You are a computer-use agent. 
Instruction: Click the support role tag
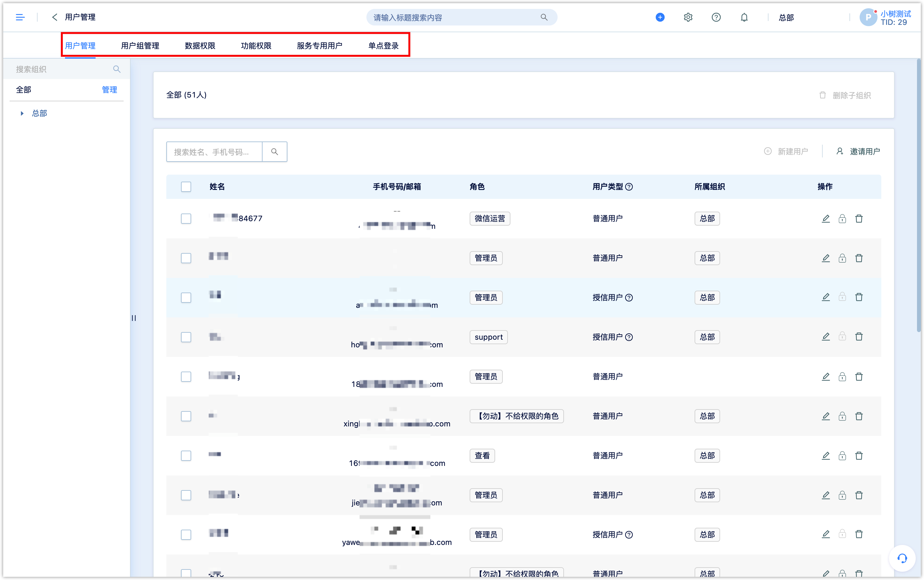tap(488, 337)
